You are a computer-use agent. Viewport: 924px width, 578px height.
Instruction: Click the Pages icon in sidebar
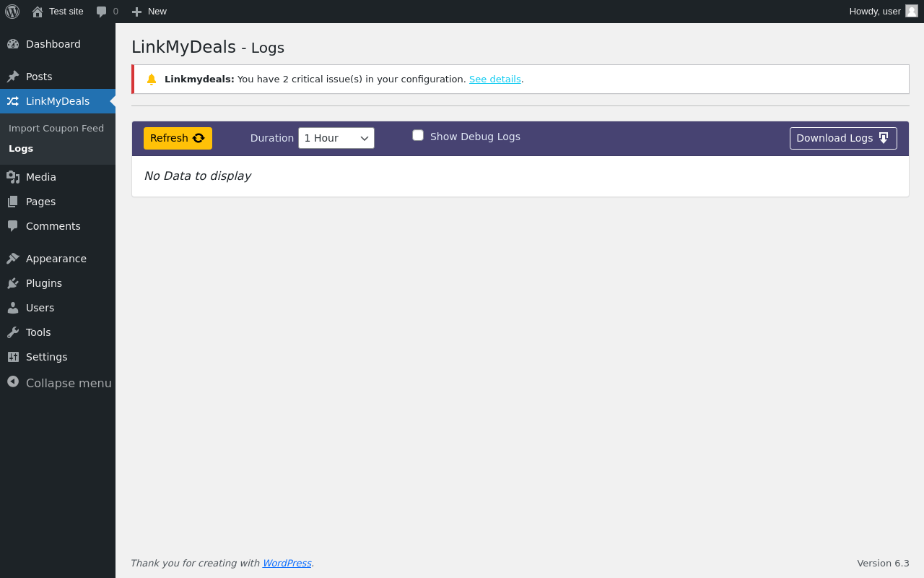tap(13, 202)
